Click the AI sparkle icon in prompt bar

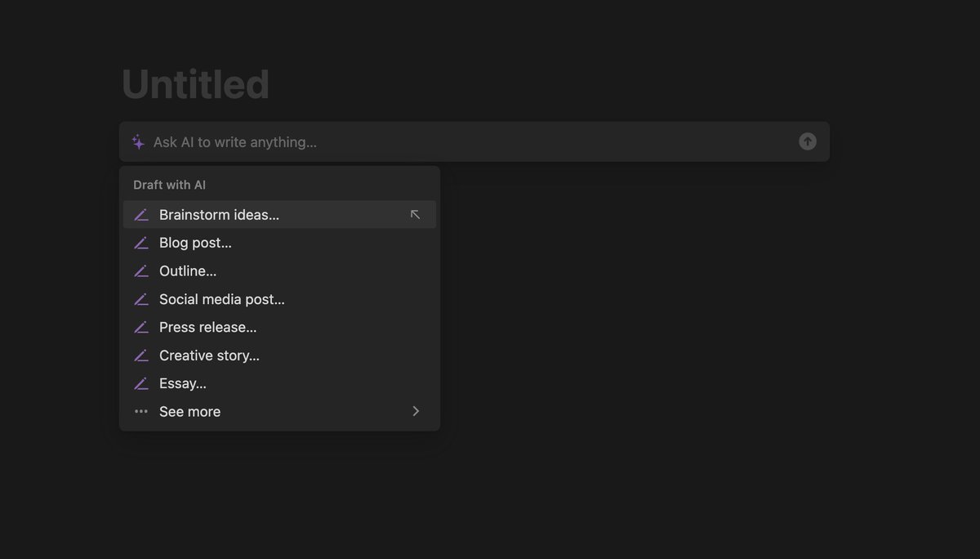tap(138, 142)
